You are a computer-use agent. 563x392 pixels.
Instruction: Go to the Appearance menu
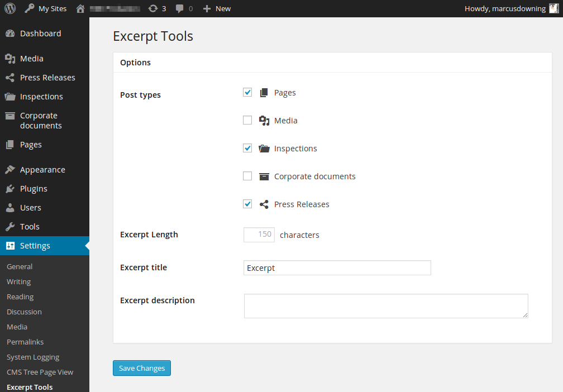pos(45,169)
